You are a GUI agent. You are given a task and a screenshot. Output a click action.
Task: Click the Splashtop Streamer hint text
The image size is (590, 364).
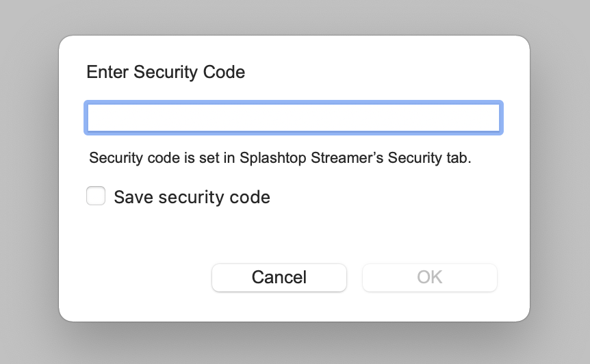click(x=281, y=158)
